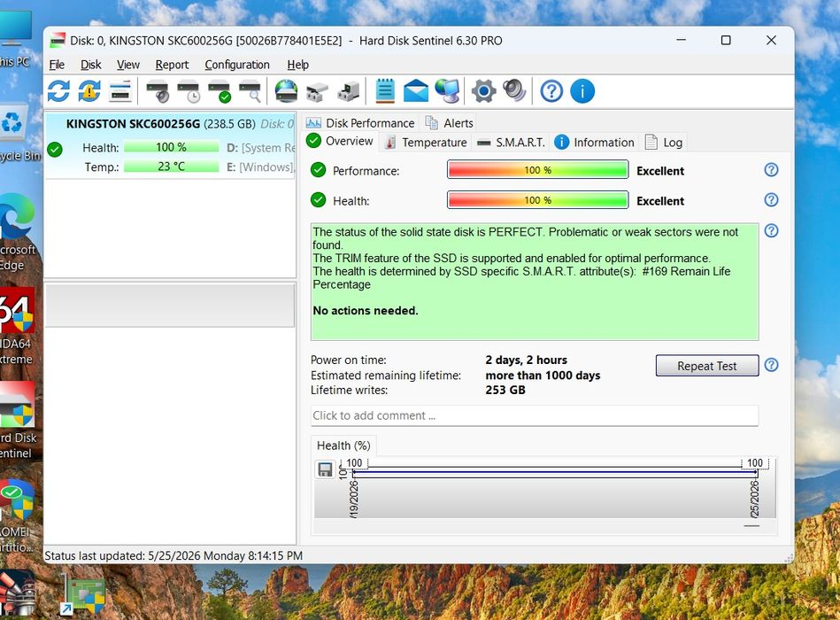Click the status last updated bar text
840x620 pixels.
[173, 555]
